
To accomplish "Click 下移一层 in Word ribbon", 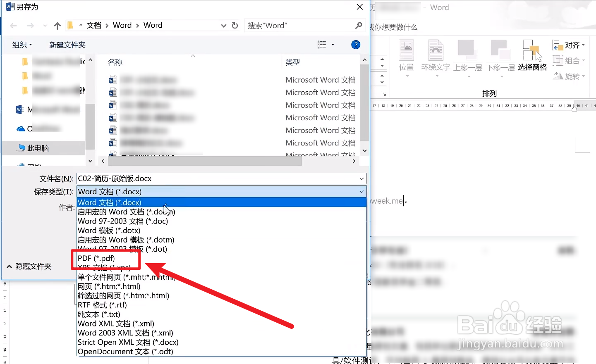I will (x=500, y=59).
